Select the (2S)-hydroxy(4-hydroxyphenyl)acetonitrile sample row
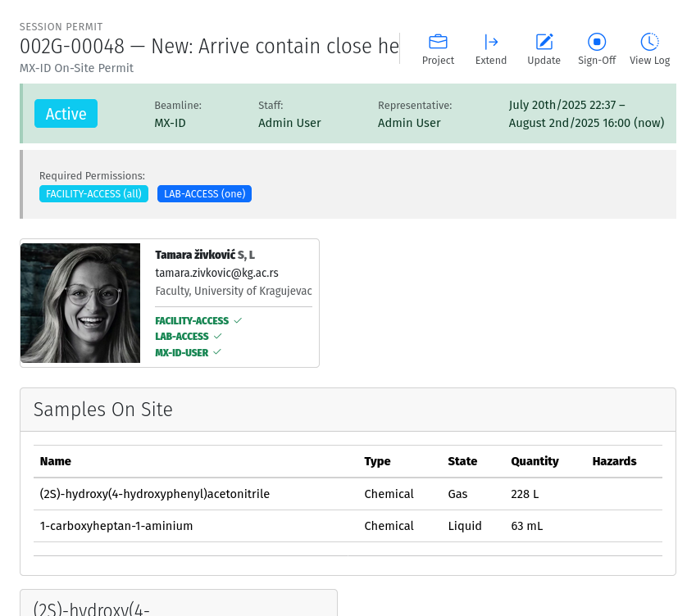This screenshot has width=696, height=616. click(x=348, y=494)
